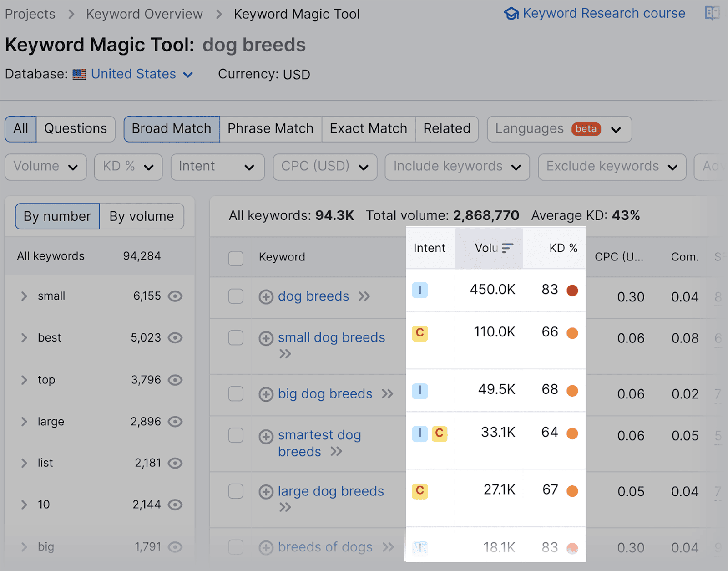The height and width of the screenshot is (571, 728).
Task: Click the sort icon in the Volume column header
Action: [507, 249]
